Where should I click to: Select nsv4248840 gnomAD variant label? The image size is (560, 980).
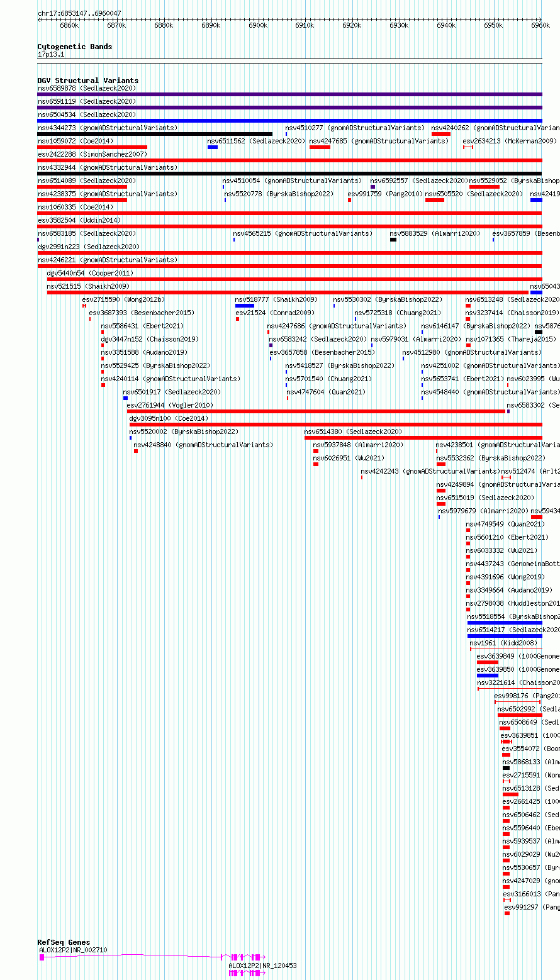pyautogui.click(x=203, y=445)
